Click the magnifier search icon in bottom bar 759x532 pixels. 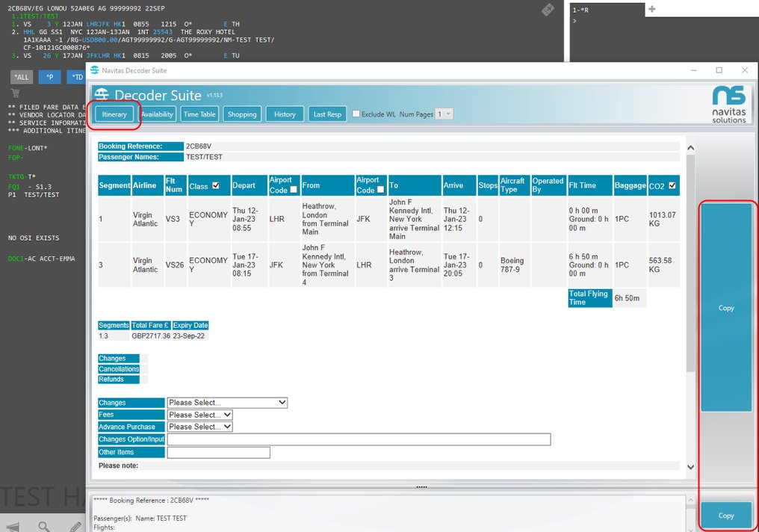(x=44, y=526)
